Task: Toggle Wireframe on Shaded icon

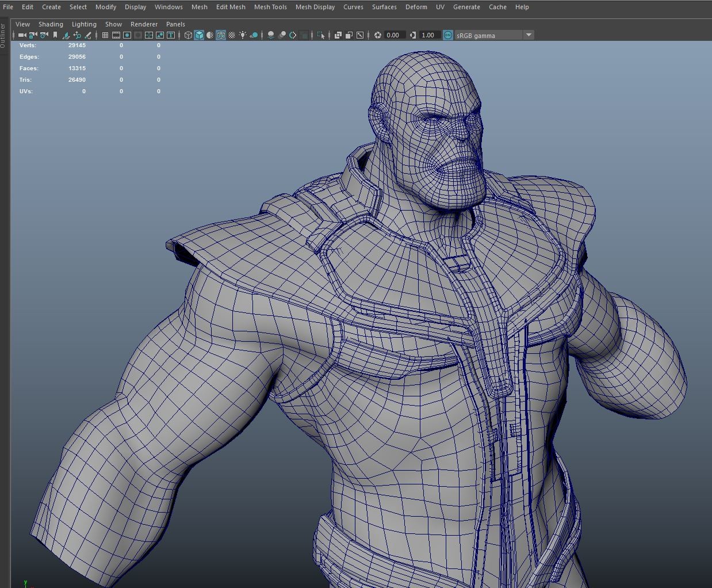Action: (x=221, y=35)
